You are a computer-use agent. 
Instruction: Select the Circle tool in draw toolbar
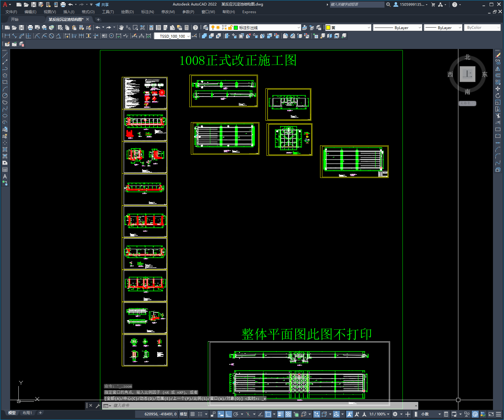[x=5, y=96]
